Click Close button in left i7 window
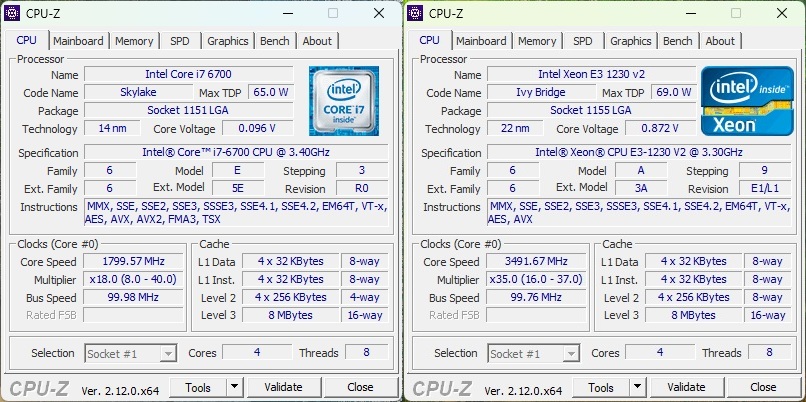806x402 pixels. (x=360, y=387)
